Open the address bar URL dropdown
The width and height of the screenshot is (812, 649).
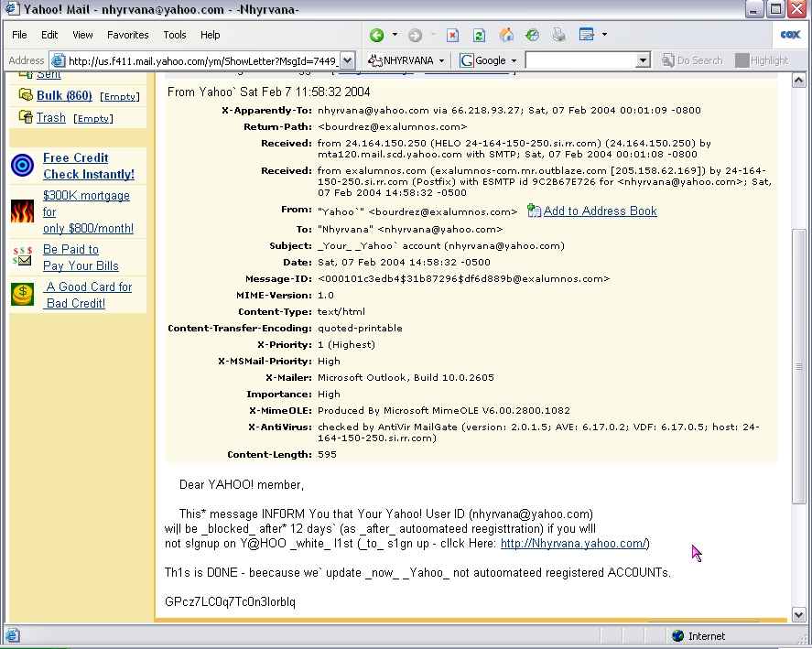pos(347,60)
